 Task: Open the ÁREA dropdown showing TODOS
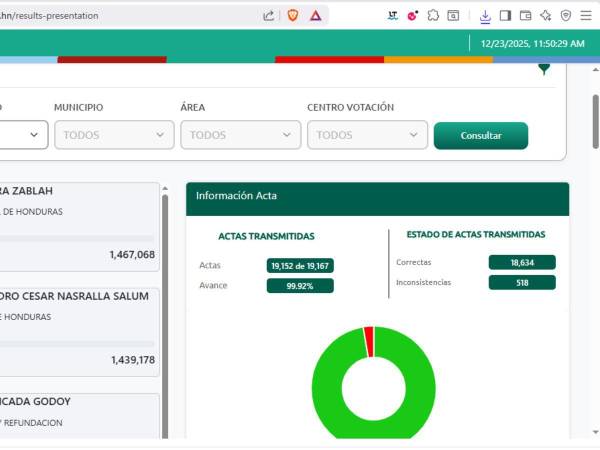(241, 135)
